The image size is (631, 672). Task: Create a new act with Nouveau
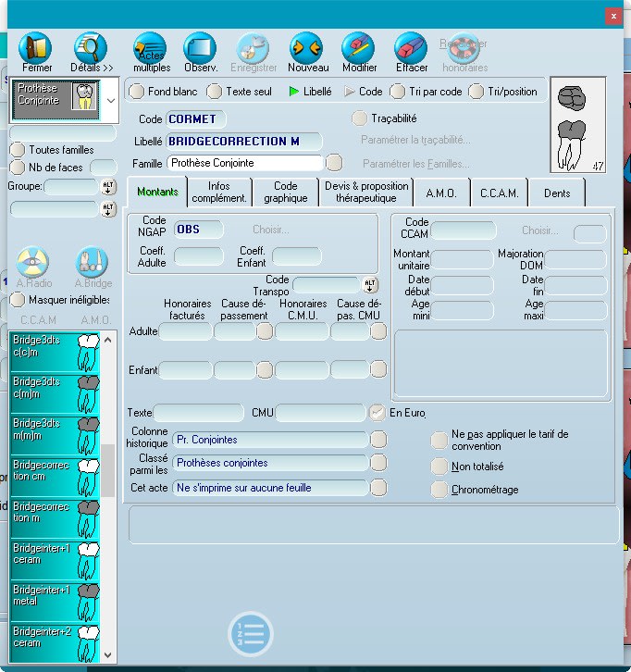(307, 47)
